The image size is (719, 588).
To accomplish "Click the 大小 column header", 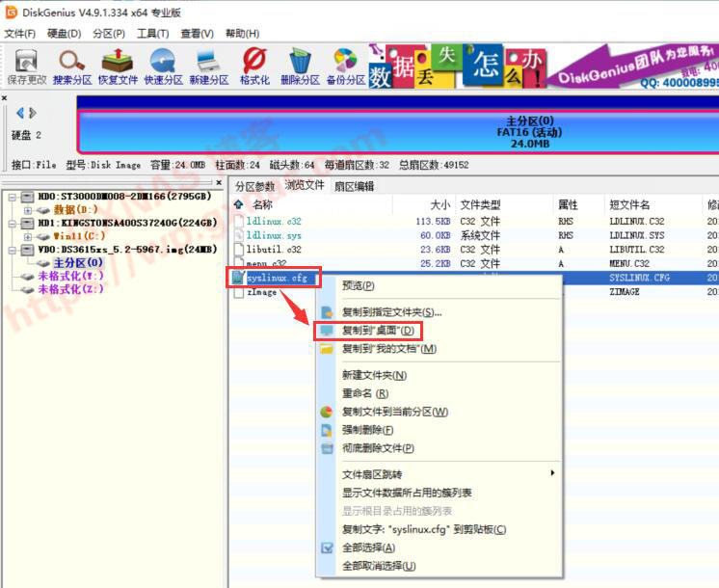I will pos(439,205).
